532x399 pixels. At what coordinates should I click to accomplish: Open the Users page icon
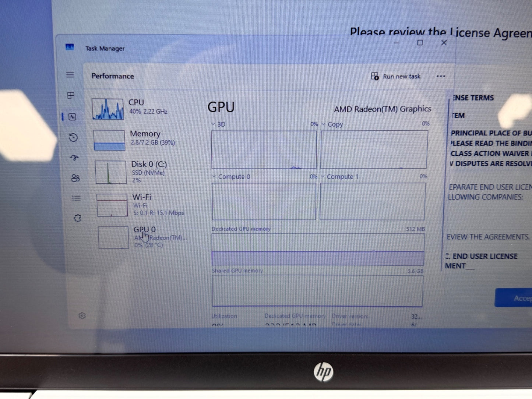pos(75,179)
